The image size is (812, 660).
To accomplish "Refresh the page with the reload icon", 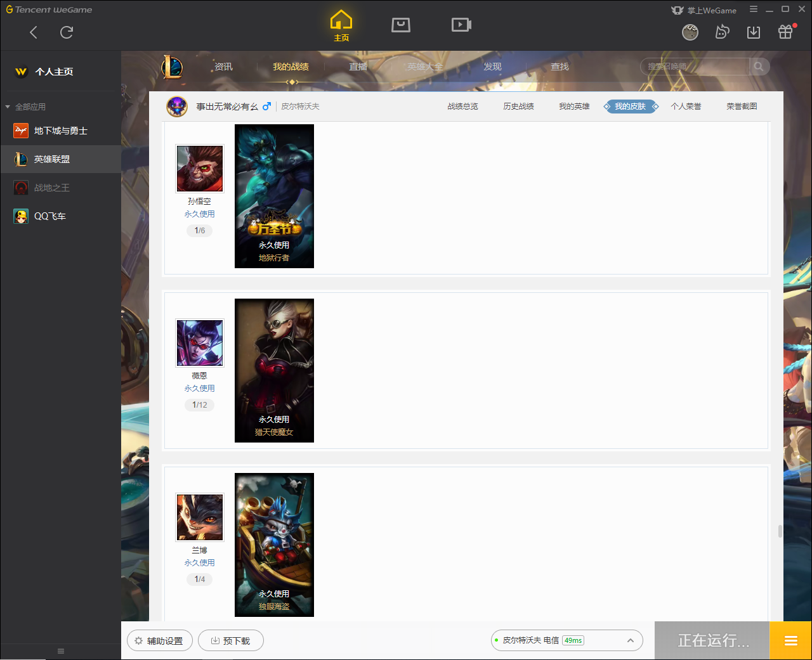I will click(x=67, y=32).
